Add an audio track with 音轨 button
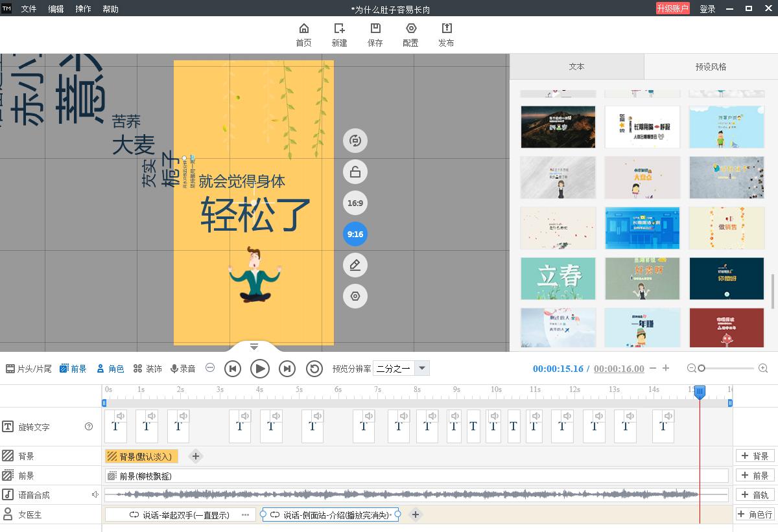This screenshot has height=532, width=778. [x=754, y=494]
